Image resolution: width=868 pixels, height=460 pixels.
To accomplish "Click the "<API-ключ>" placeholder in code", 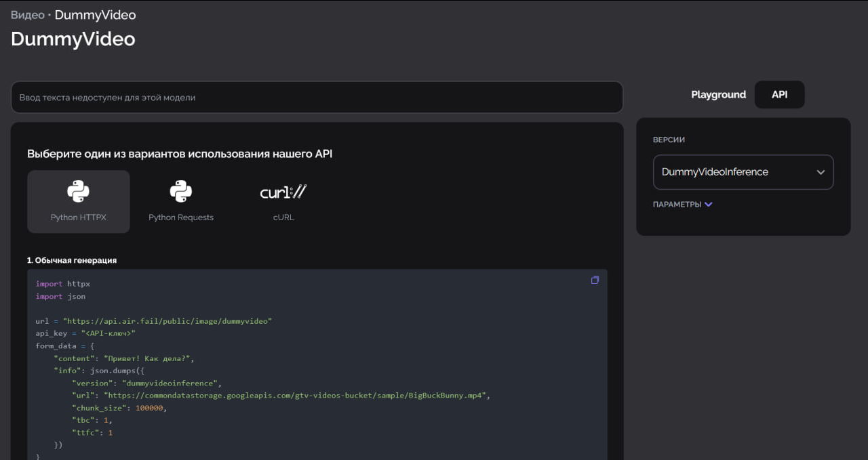I will [x=108, y=333].
